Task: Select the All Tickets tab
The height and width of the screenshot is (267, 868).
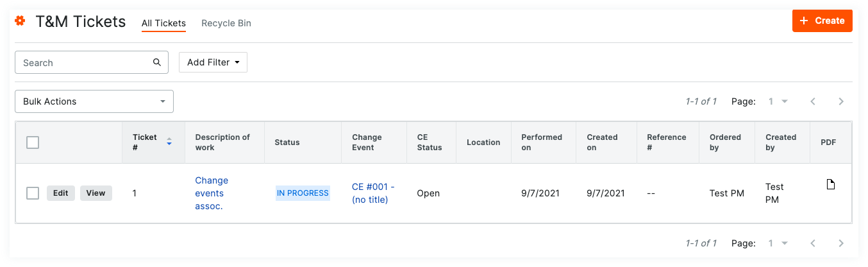Action: coord(163,23)
